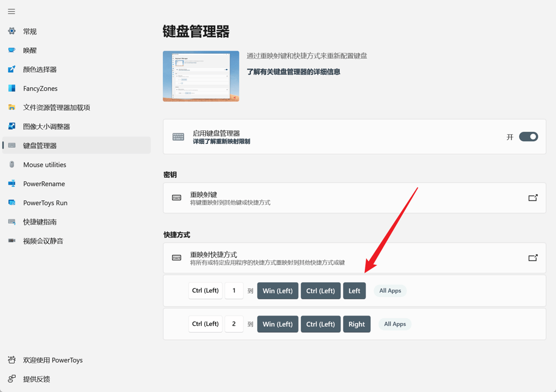The height and width of the screenshot is (392, 556).
Task: Click 了解有关键盘管理器的详细信息 link
Action: point(293,72)
